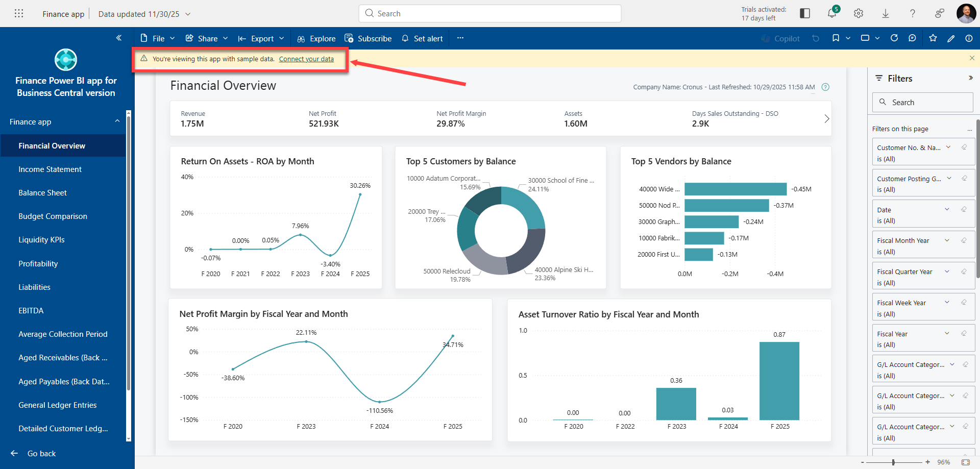Click the Favorite star icon
Viewport: 980px width, 469px height.
(x=933, y=38)
